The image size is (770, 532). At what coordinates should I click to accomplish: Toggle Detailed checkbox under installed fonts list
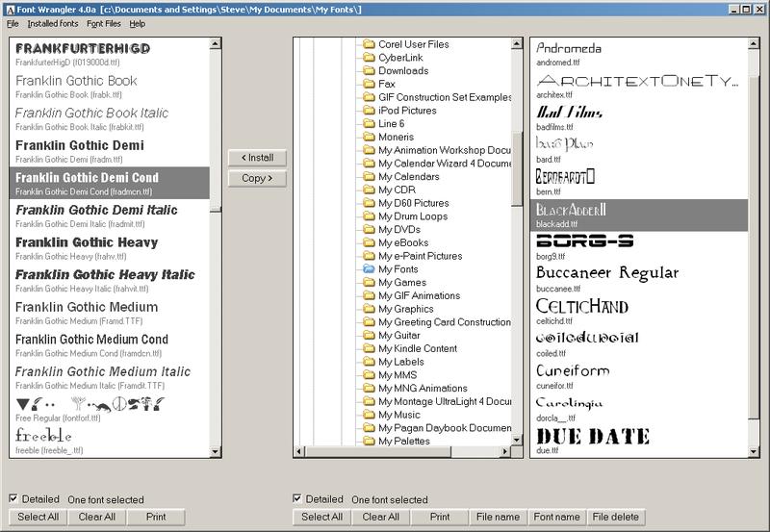point(13,498)
